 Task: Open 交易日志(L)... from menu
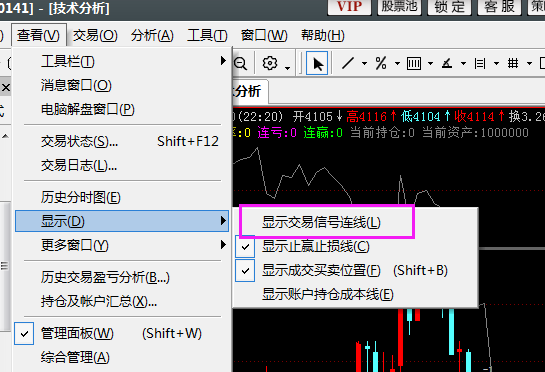click(122, 165)
